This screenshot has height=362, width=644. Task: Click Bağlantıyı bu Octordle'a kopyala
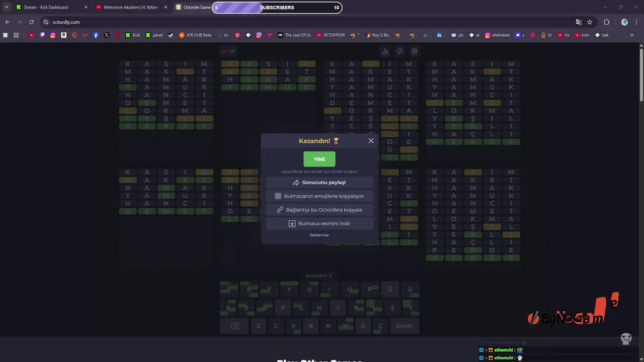pos(319,210)
